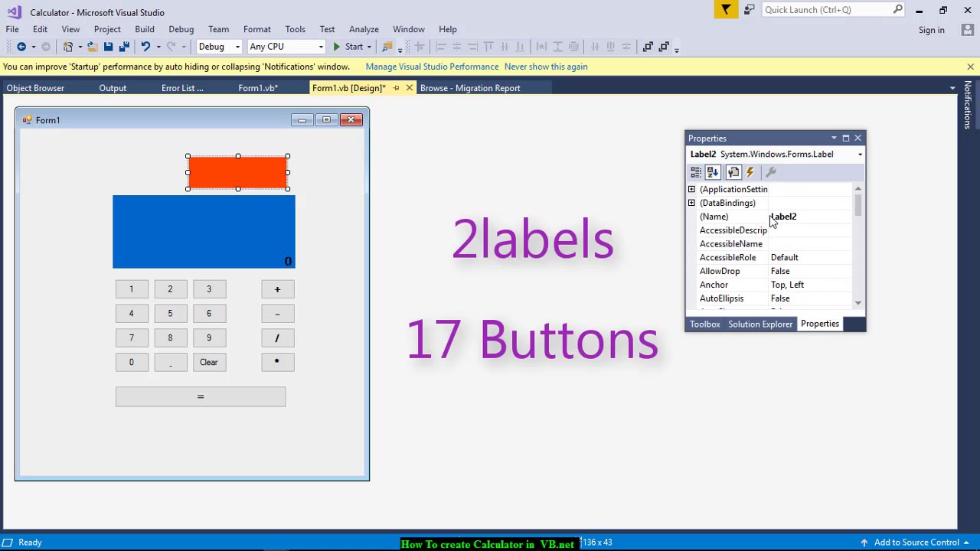Click the Categorized view icon in Properties
980x551 pixels.
(696, 172)
